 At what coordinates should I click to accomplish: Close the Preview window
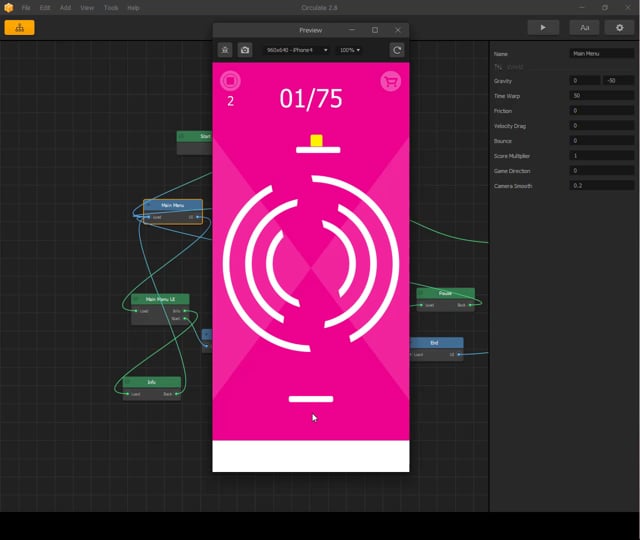click(x=398, y=30)
